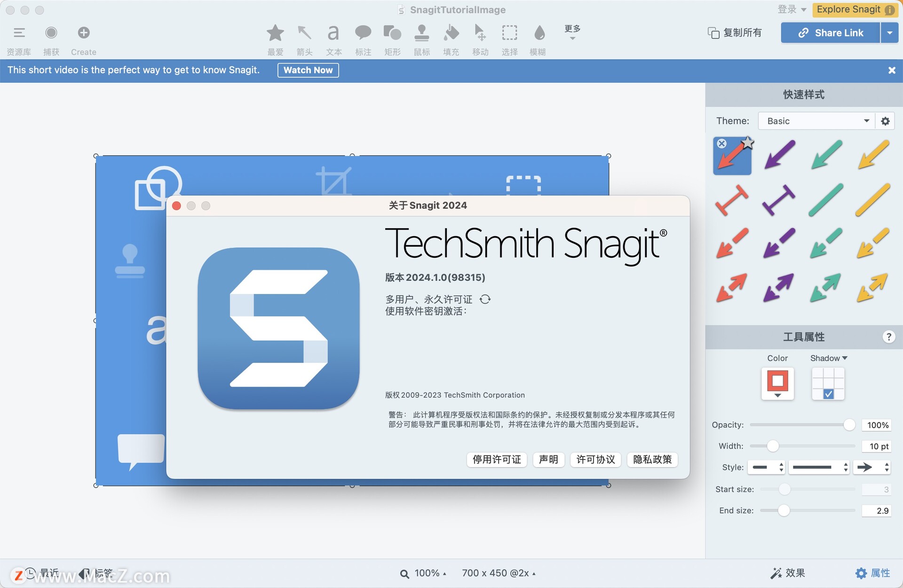Open the Effects (效果) panel
This screenshot has height=588, width=903.
[788, 573]
